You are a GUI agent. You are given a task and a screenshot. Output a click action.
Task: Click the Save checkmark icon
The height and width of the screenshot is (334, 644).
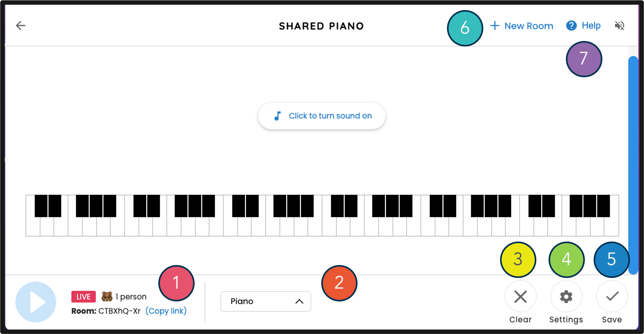tap(612, 296)
